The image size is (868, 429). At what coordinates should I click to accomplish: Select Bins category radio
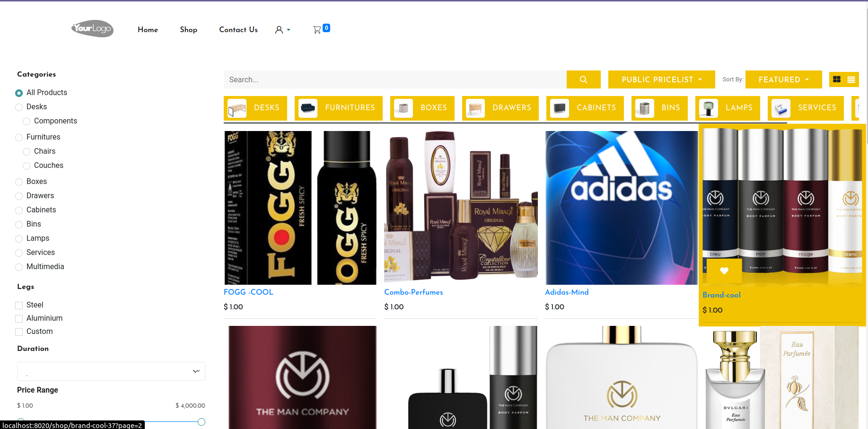point(19,225)
